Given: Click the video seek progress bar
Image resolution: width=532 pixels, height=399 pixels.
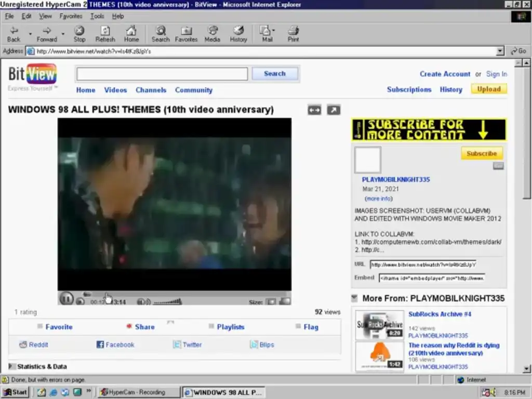Looking at the screenshot, I should click(x=187, y=295).
